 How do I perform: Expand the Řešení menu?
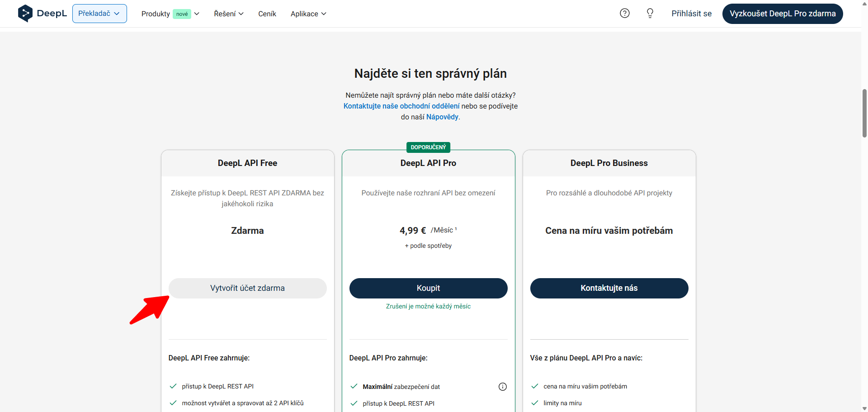(x=229, y=14)
